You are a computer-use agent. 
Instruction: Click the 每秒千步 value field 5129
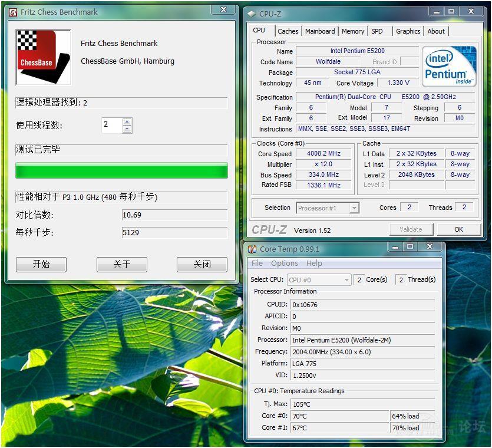pyautogui.click(x=174, y=233)
